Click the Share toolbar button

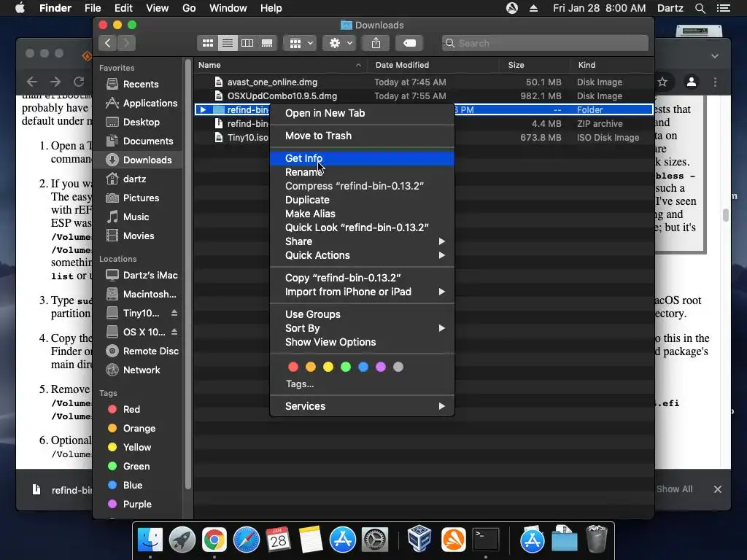point(376,43)
